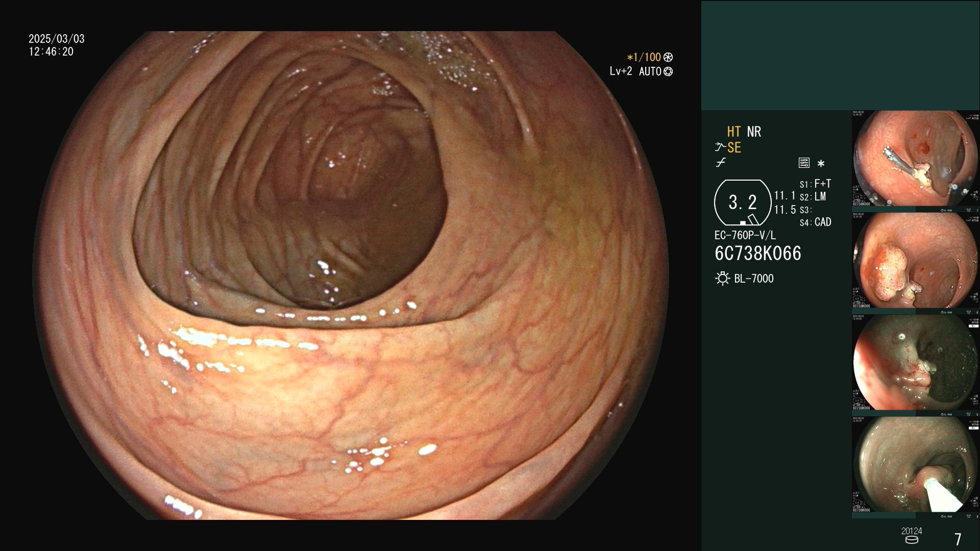
Task: Open the dark third thumbnail with red bleeding
Action: pyautogui.click(x=915, y=363)
